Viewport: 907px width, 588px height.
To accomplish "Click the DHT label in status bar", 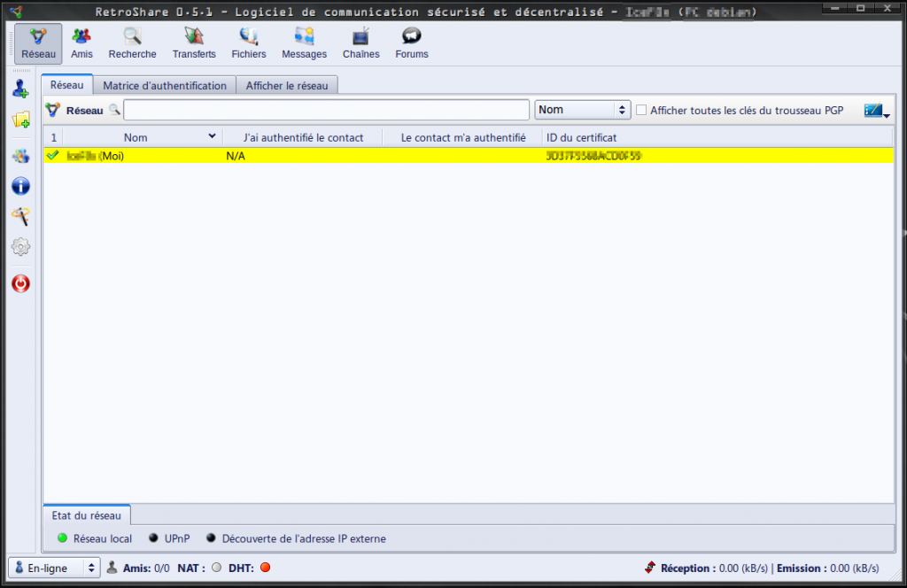I will click(241, 569).
